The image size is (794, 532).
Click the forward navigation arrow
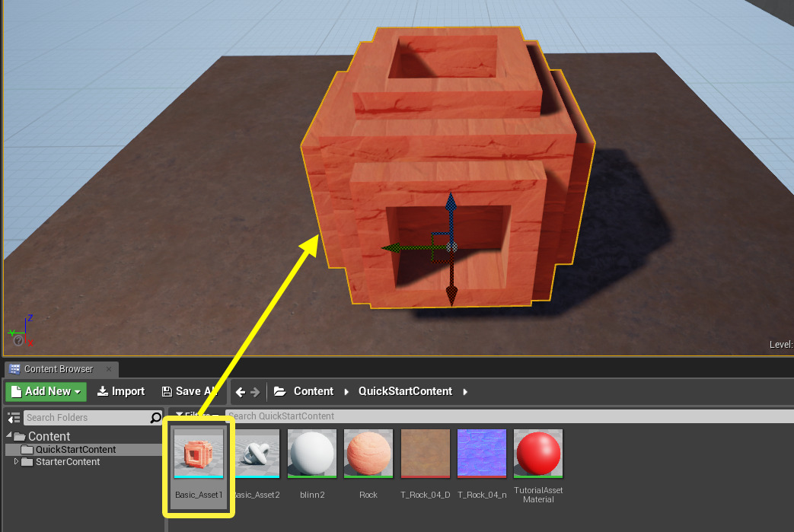click(256, 390)
